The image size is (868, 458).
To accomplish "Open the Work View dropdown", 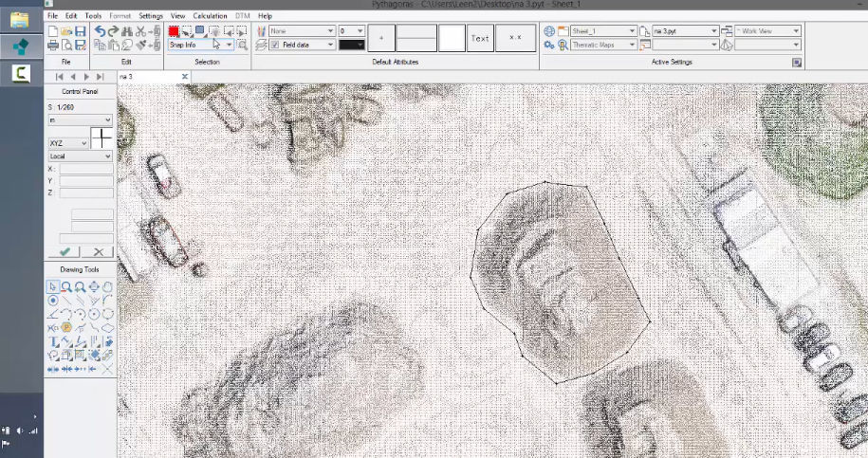I will (x=767, y=31).
